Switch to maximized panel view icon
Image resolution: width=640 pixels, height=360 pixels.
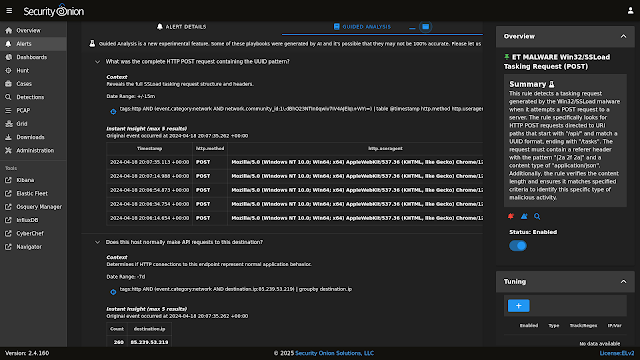pos(425,27)
